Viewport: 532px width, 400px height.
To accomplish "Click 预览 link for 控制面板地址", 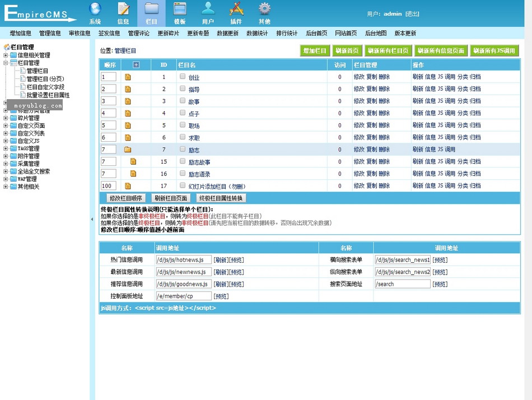I will click(221, 296).
